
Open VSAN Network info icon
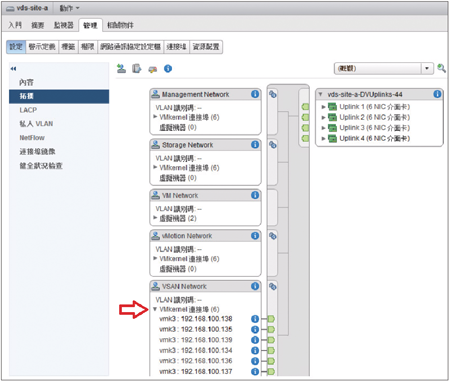(x=255, y=286)
